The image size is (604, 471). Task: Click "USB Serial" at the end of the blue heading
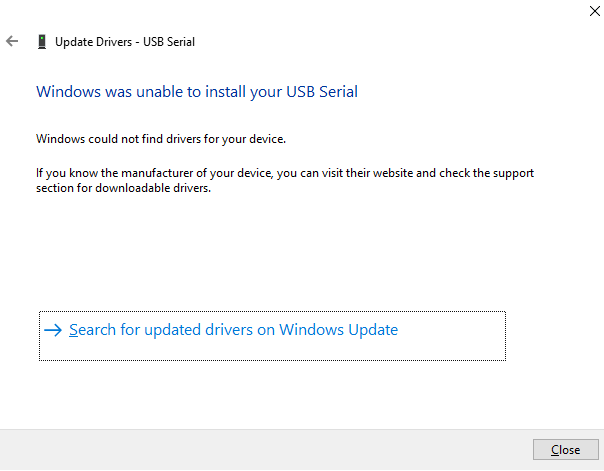322,92
